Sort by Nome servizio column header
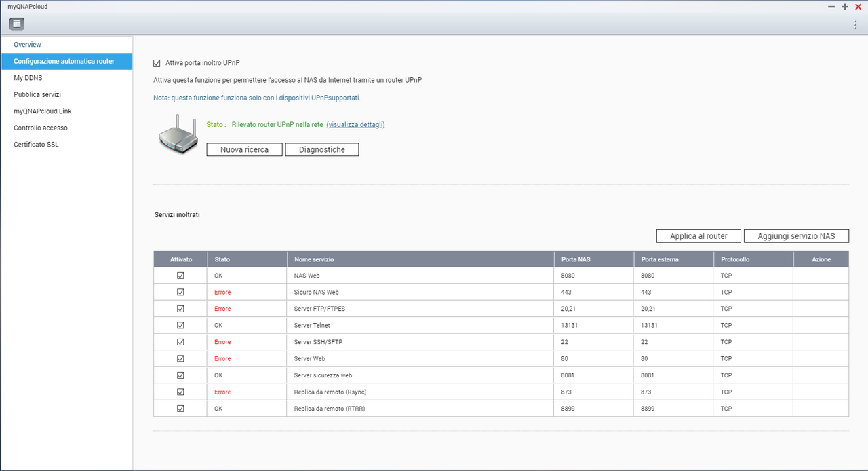Image resolution: width=868 pixels, height=471 pixels. coord(421,259)
